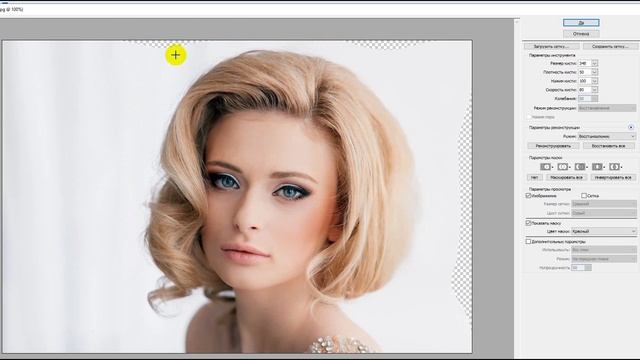Click the Инвертировать все button
640x360 pixels.
pyautogui.click(x=613, y=177)
